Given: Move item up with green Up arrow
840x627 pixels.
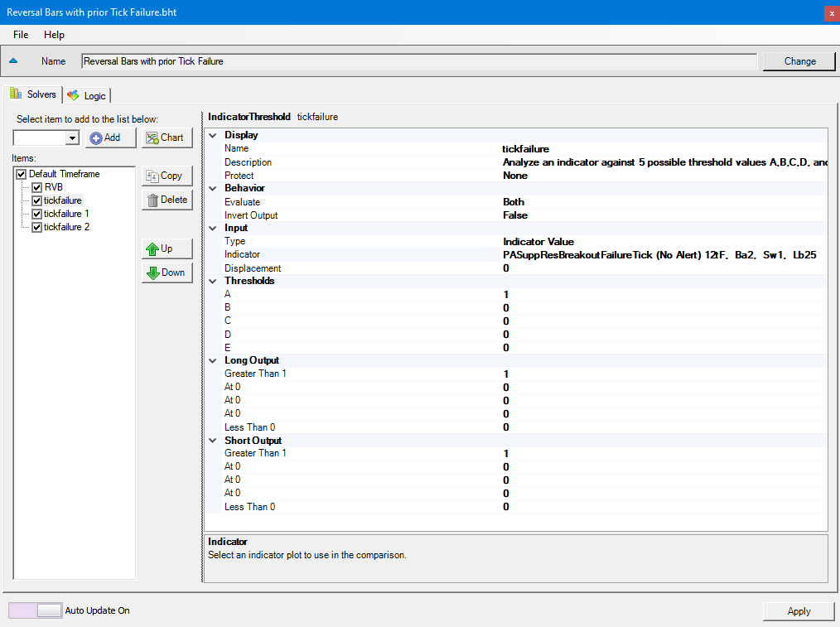Looking at the screenshot, I should pyautogui.click(x=167, y=248).
